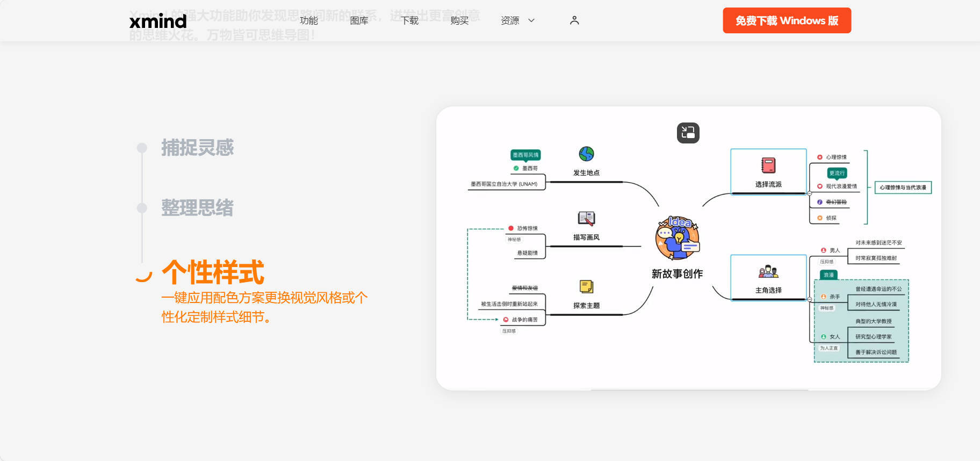Viewport: 980px width, 461px height.
Task: Click 墨西哥国立自治大学 (UNAM) node
Action: point(504,184)
